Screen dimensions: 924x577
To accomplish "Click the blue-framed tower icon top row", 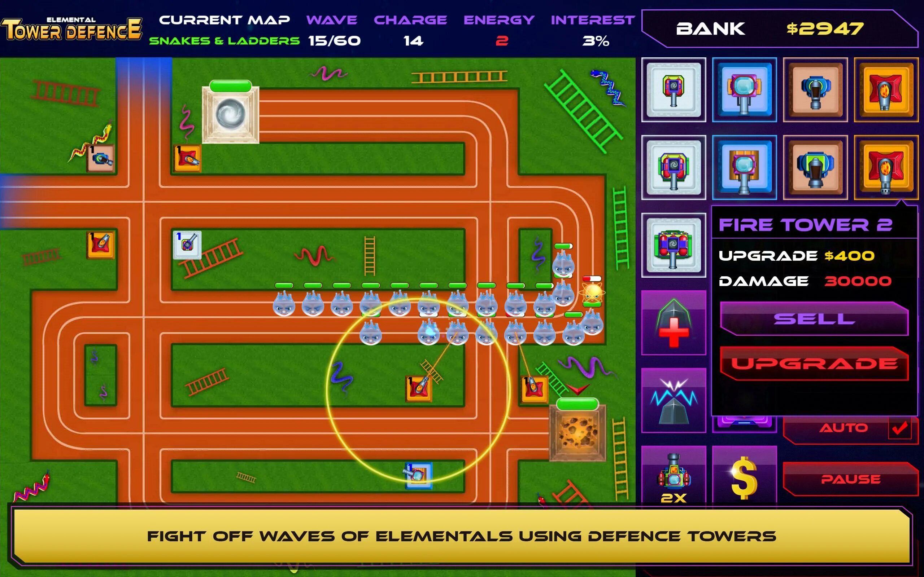I will (743, 89).
